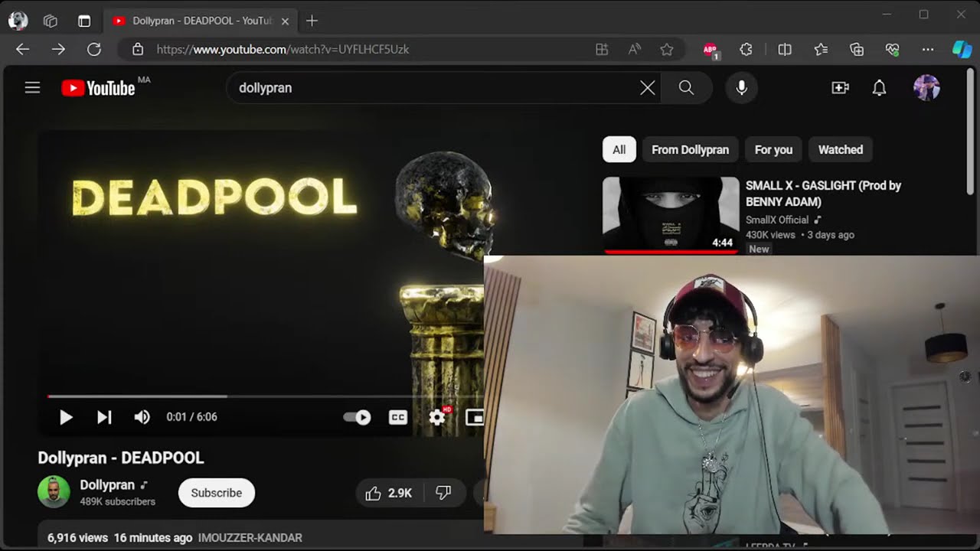This screenshot has height=551, width=980.
Task: Open the browser Extensions puzzle icon
Action: [746, 49]
